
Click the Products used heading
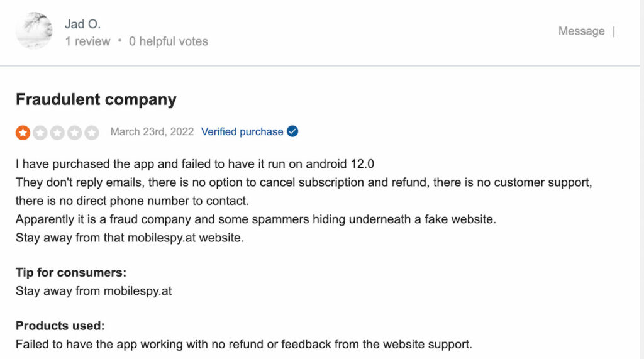60,325
